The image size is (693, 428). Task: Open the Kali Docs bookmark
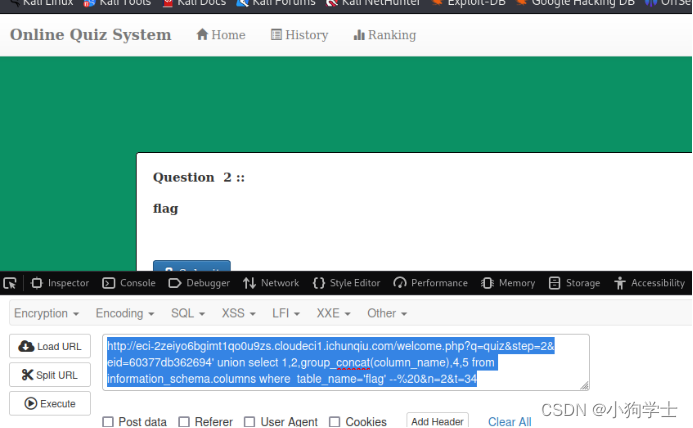click(x=194, y=3)
